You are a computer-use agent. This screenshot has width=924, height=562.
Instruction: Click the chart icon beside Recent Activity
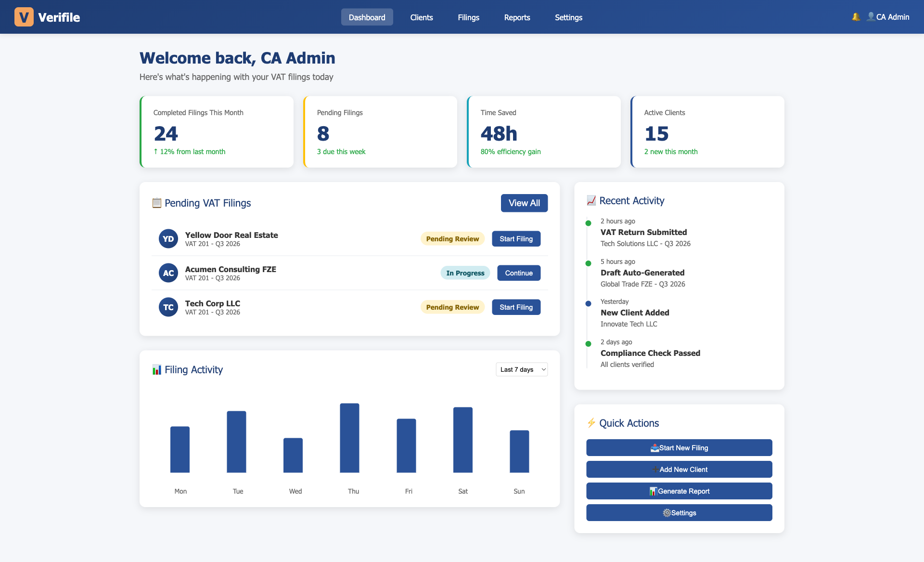click(x=591, y=201)
